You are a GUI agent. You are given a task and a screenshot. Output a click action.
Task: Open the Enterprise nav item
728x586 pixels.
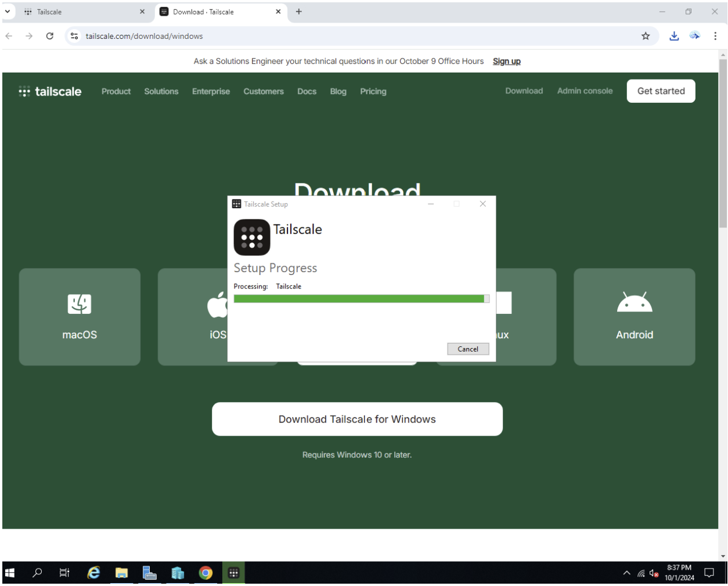211,91
